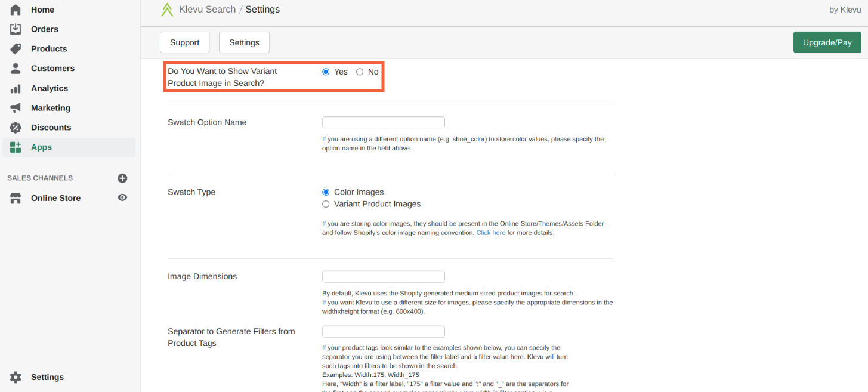Add a sales channel with plus icon

point(122,178)
